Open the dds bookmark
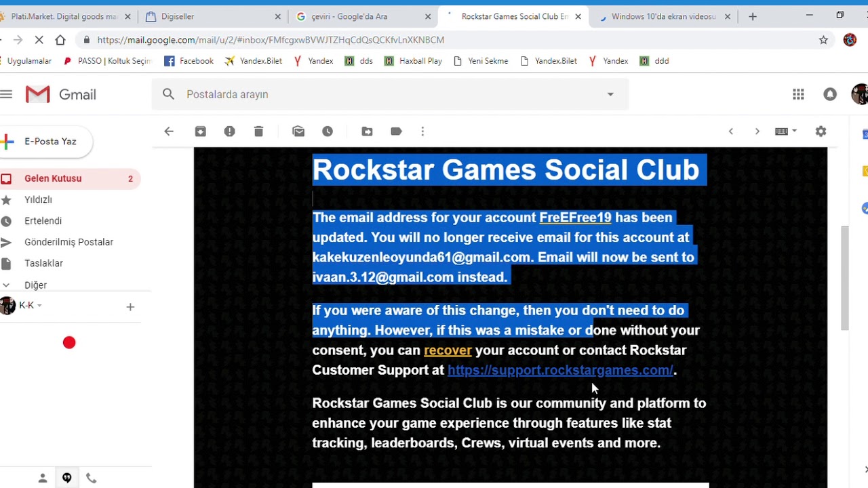 (x=359, y=61)
